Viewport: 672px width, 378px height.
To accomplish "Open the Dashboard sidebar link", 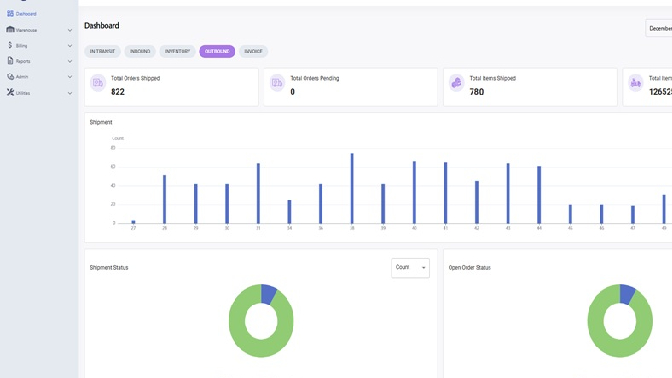I will pos(26,14).
